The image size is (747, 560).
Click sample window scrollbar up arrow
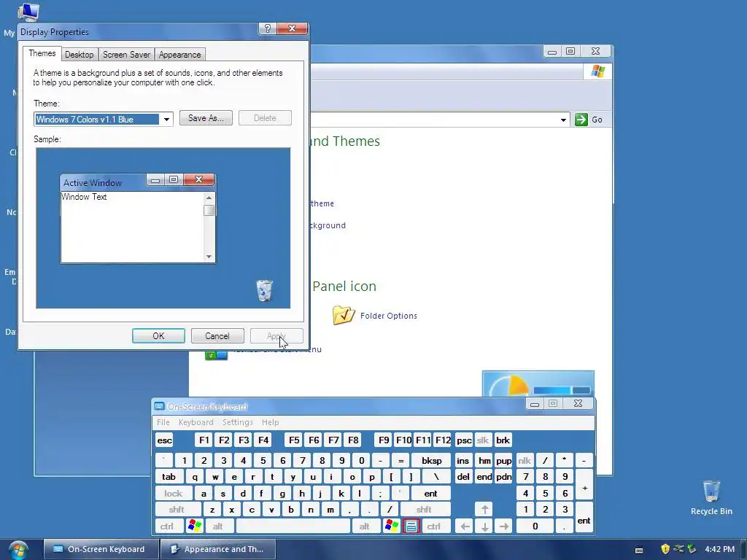(x=209, y=197)
